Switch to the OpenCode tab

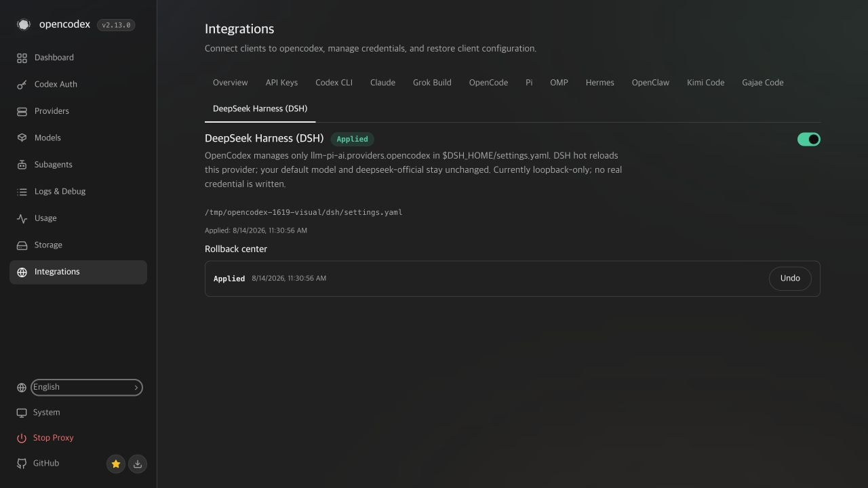pos(488,83)
